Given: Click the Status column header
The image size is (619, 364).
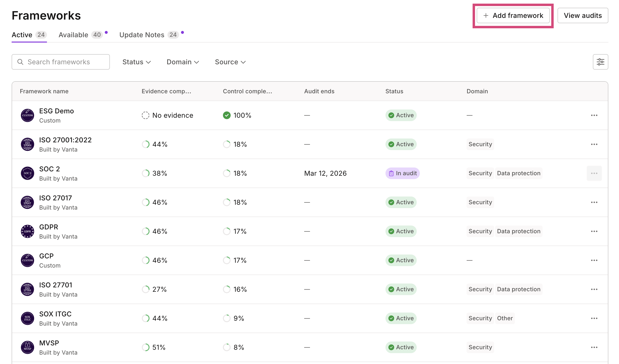Looking at the screenshot, I should tap(394, 91).
